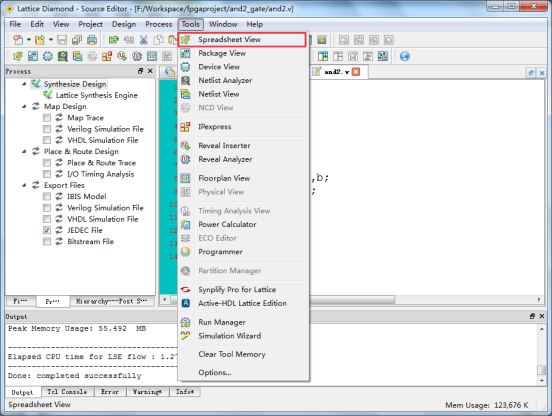Click the Output panel vertical scrollbar

(542, 355)
